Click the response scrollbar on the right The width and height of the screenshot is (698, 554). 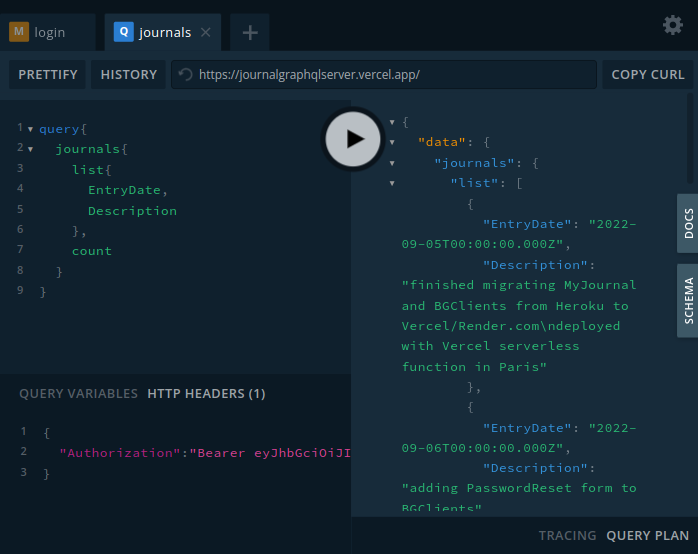coord(690,138)
